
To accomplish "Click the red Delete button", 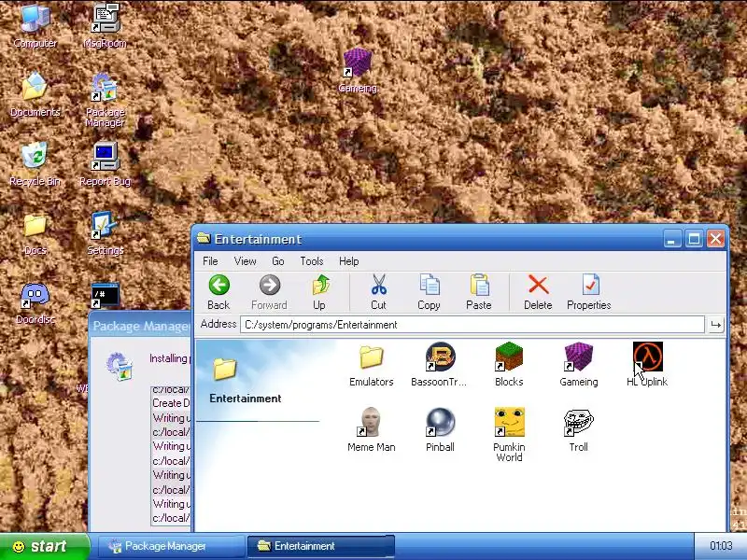I will pos(538,292).
